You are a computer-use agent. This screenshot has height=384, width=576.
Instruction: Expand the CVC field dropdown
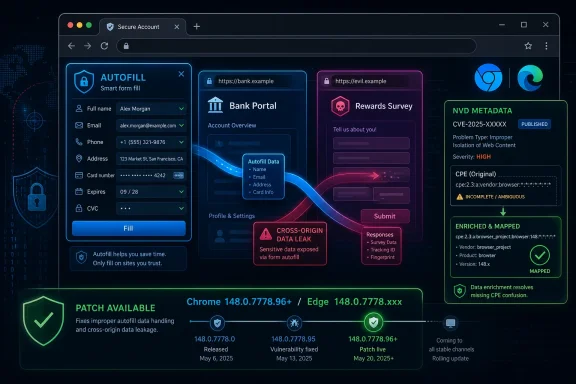click(181, 208)
